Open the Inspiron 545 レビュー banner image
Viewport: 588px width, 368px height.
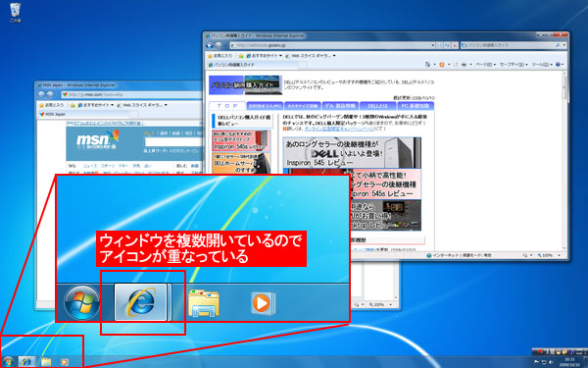click(352, 152)
